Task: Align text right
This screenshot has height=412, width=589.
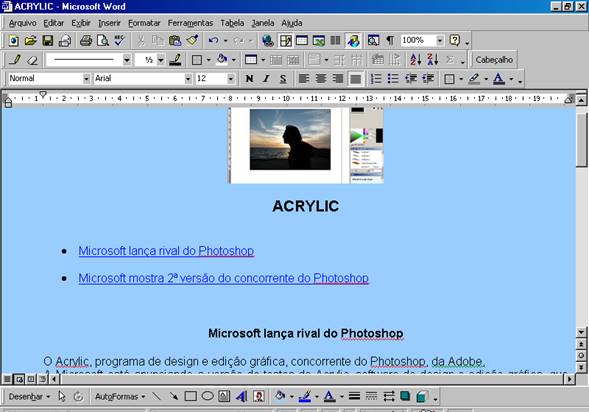Action: click(x=338, y=78)
